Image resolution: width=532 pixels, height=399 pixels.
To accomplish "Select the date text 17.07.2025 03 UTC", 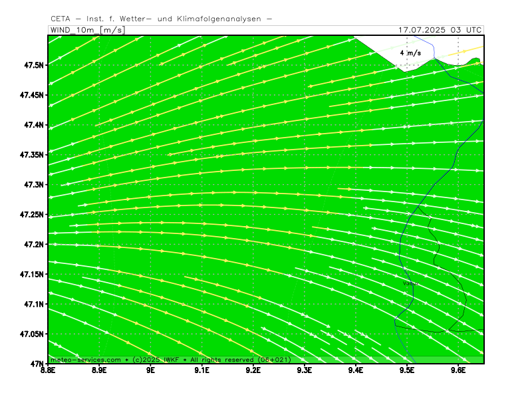I will (x=440, y=30).
